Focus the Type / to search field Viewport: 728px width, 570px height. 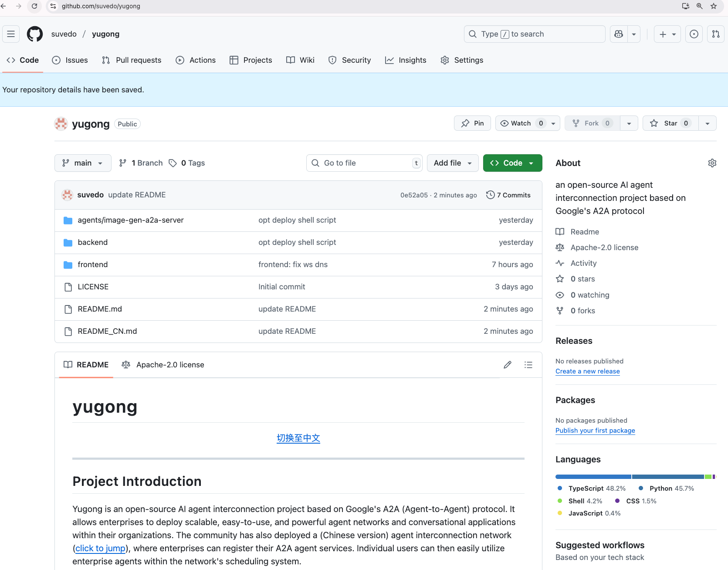click(x=535, y=34)
